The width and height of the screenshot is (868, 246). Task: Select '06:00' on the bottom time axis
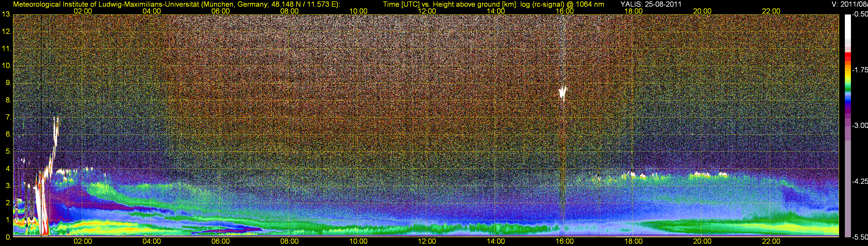pos(221,241)
